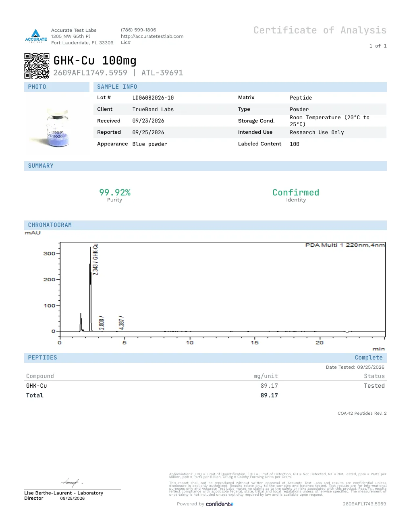Image resolution: width=411 pixels, height=532 pixels.
Task: Select the Total row 89.17 value
Action: 269,396
